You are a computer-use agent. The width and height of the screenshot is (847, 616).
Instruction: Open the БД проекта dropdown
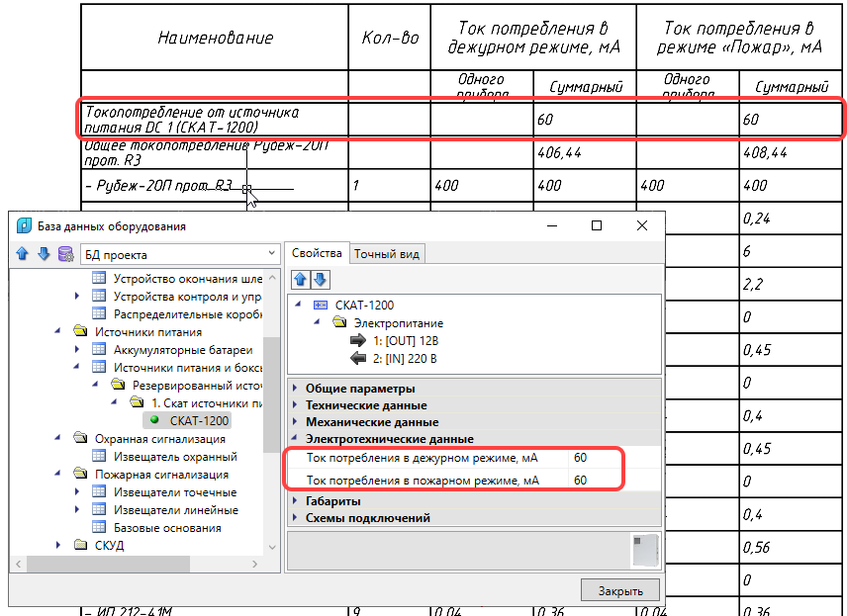click(x=180, y=254)
